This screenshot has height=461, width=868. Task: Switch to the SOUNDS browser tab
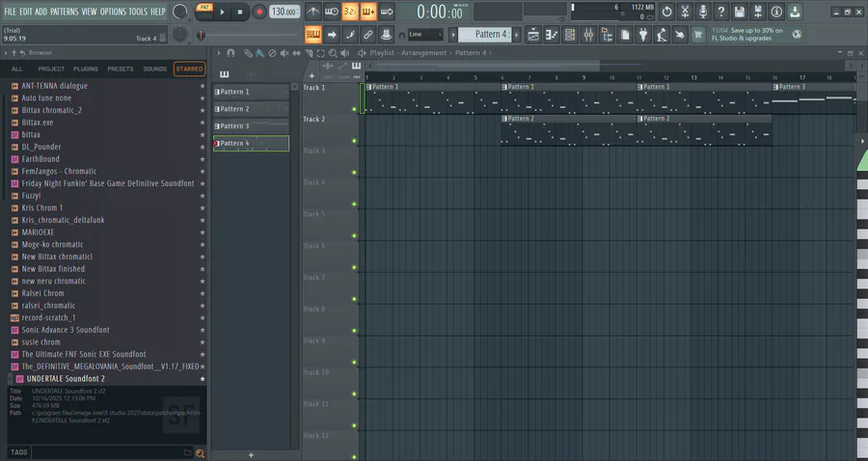(155, 69)
